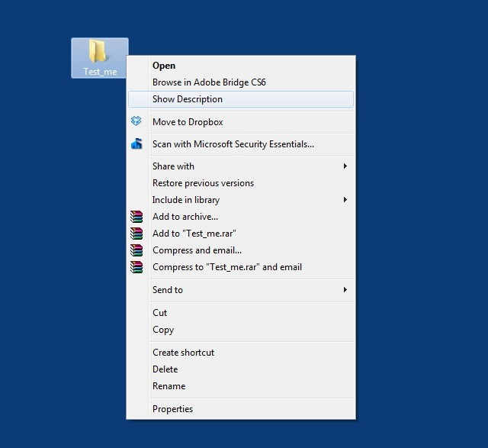Viewport: 488px width, 448px height.
Task: Choose Move to Dropbox
Action: click(x=241, y=122)
